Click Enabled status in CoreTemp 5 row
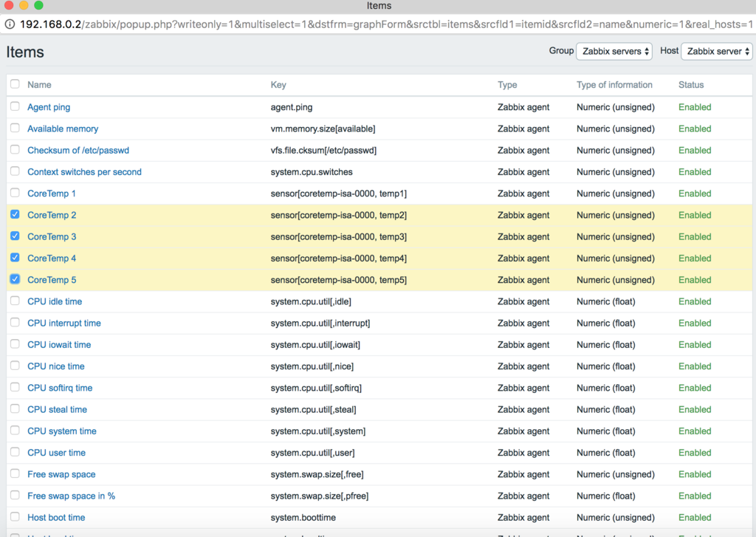The height and width of the screenshot is (537, 756). (x=694, y=280)
